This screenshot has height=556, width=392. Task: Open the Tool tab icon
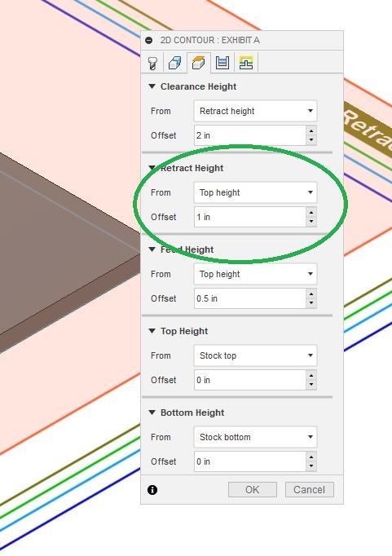coord(152,64)
